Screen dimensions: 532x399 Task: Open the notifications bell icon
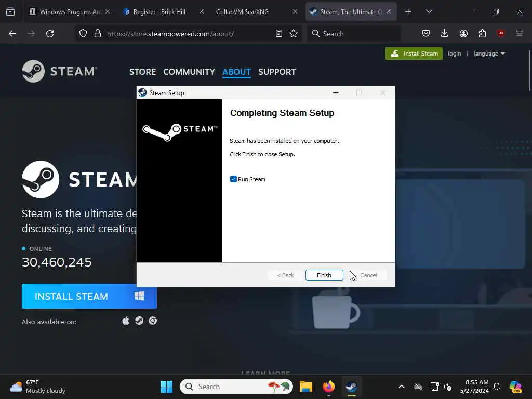(497, 387)
